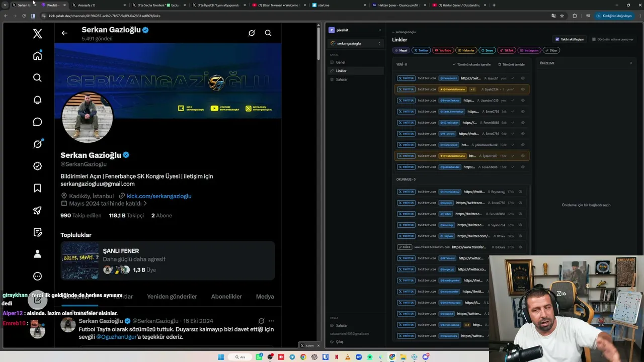This screenshot has width=644, height=362.
Task: Open the X home feed icon
Action: tap(37, 56)
